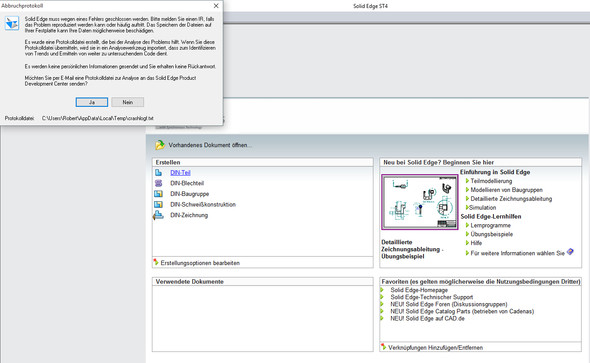
Task: Click the help book icon after 'wählen Sie'
Action: (570, 252)
